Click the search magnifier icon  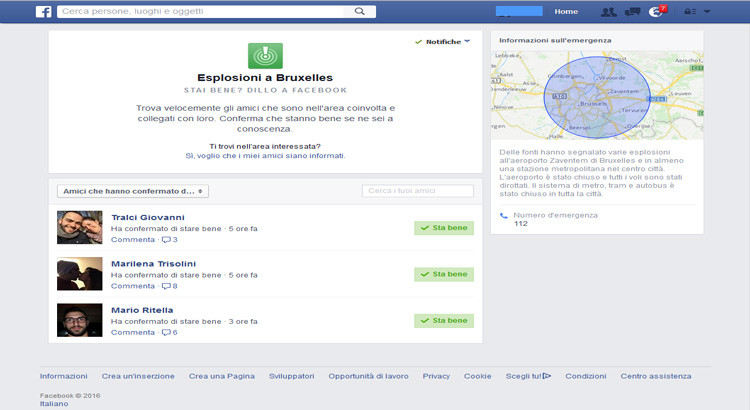click(360, 11)
